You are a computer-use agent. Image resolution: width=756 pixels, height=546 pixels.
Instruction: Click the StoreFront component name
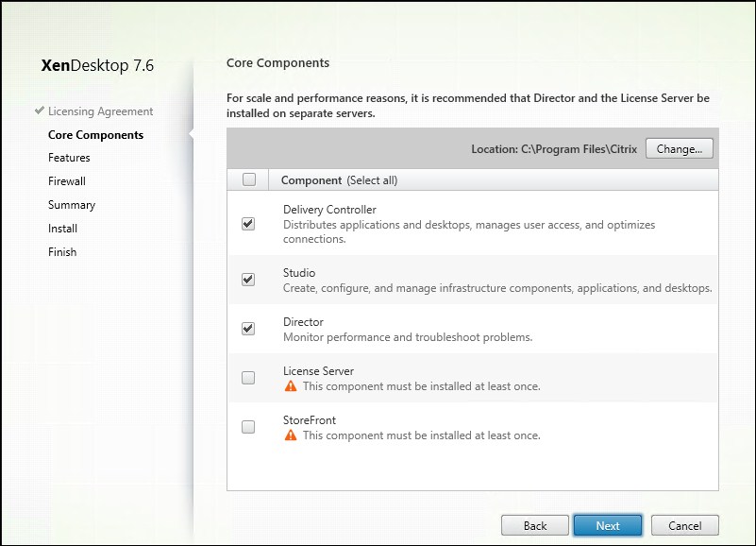[310, 420]
